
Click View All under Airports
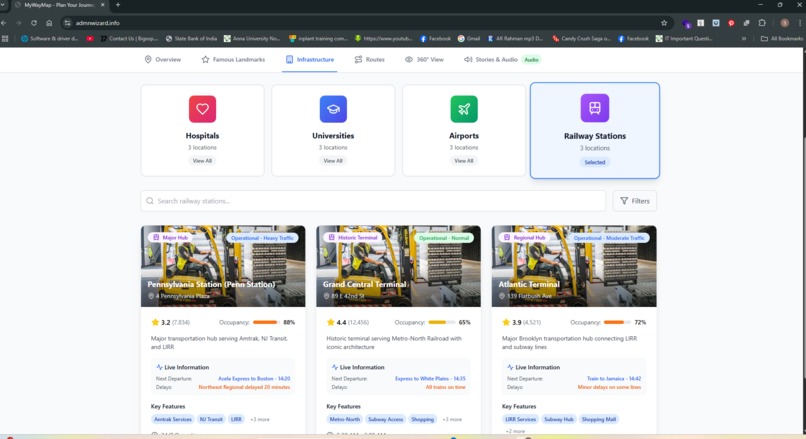click(x=464, y=161)
